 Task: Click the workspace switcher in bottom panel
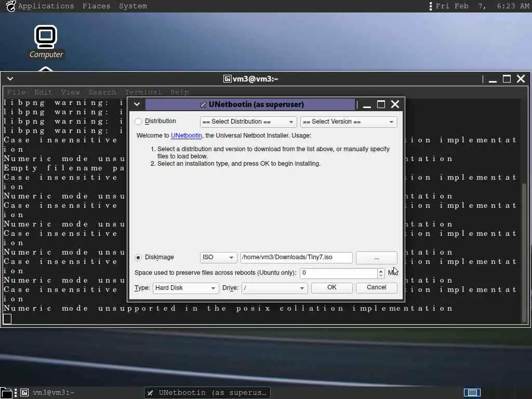click(472, 393)
